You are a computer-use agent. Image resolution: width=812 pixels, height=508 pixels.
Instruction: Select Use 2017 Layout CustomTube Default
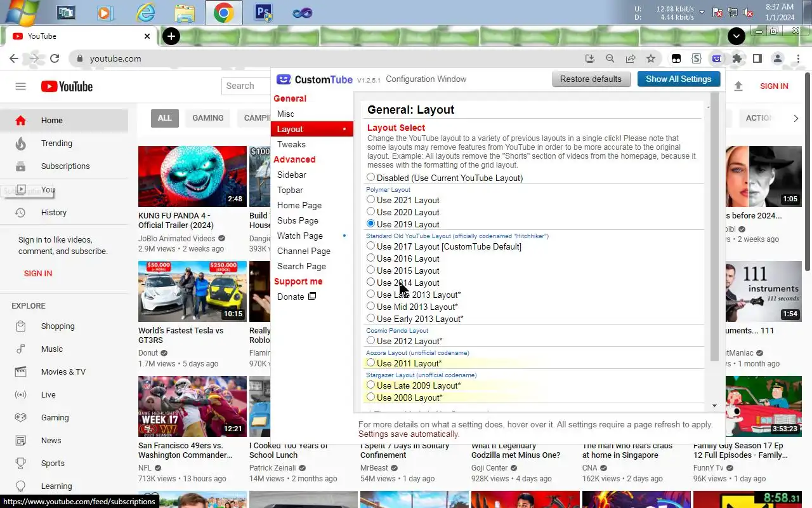coord(371,246)
